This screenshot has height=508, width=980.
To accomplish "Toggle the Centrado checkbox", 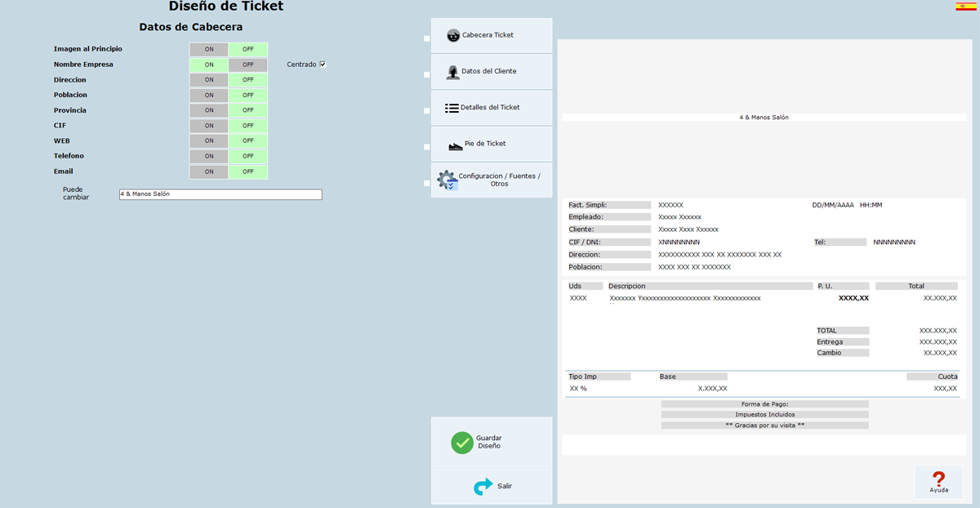I will click(x=323, y=64).
